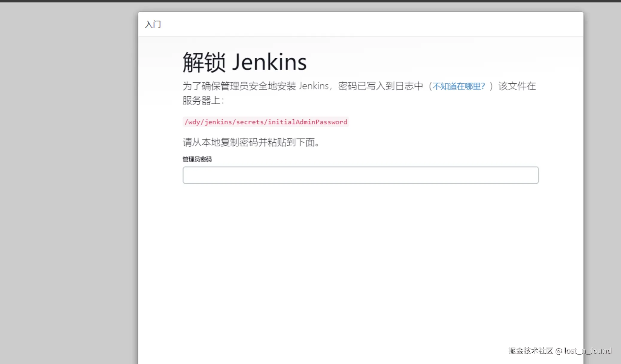Click the /wdy prefix of the red path
This screenshot has height=364, width=621.
192,122
